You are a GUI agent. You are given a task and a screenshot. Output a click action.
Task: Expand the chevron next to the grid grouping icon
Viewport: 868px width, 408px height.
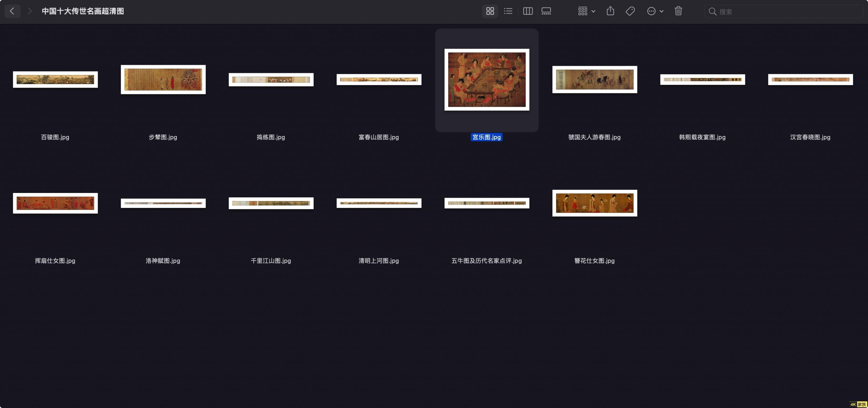(x=593, y=11)
